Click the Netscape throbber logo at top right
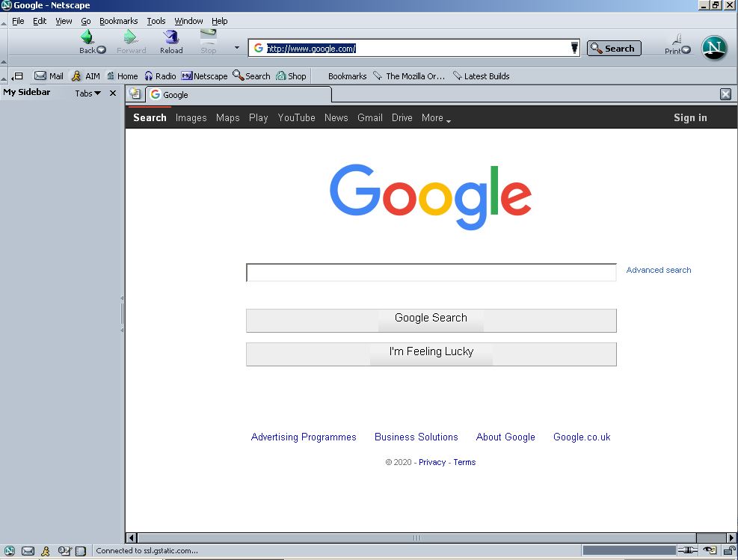738x560 pixels. tap(713, 47)
